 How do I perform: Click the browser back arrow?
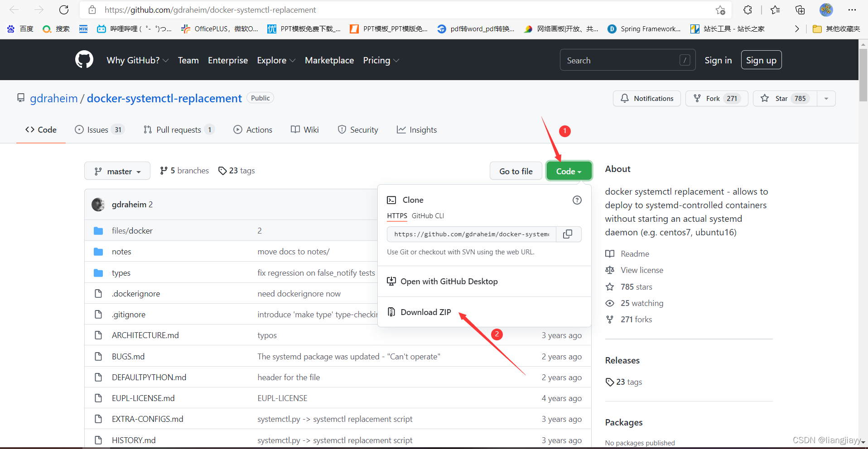[x=14, y=10]
